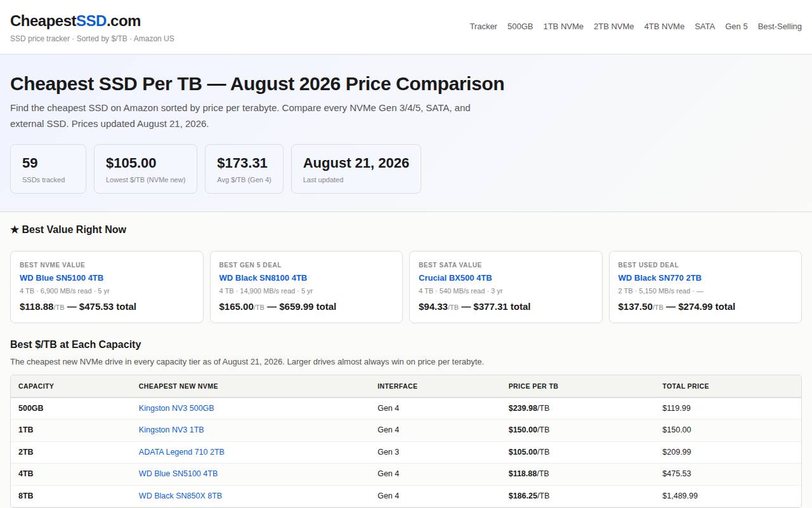Click the $173.31 average $/TB stat
Screen dimensions: 812x508
click(244, 169)
